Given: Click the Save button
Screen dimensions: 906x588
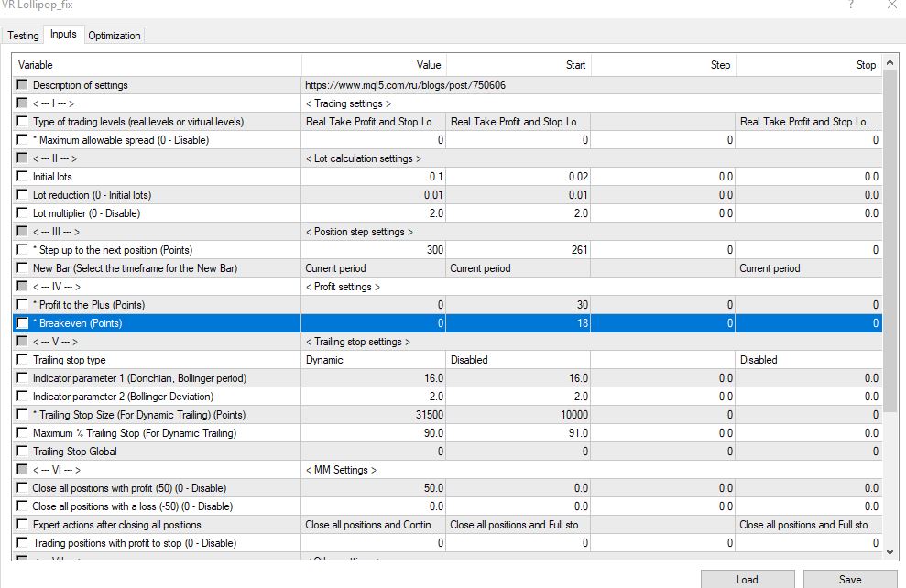Looking at the screenshot, I should [x=850, y=580].
